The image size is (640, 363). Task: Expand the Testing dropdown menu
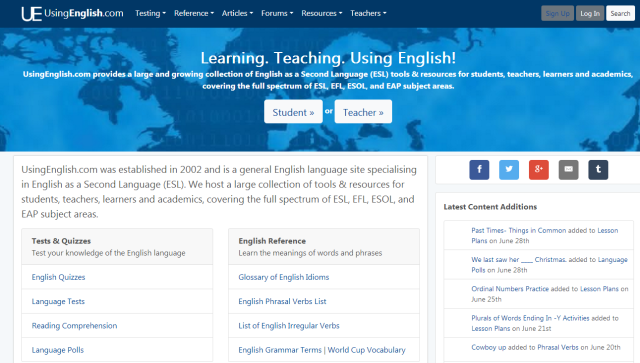150,13
